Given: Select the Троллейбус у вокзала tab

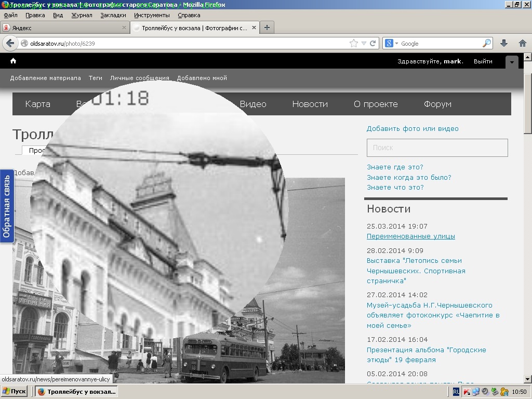Looking at the screenshot, I should click(x=195, y=28).
